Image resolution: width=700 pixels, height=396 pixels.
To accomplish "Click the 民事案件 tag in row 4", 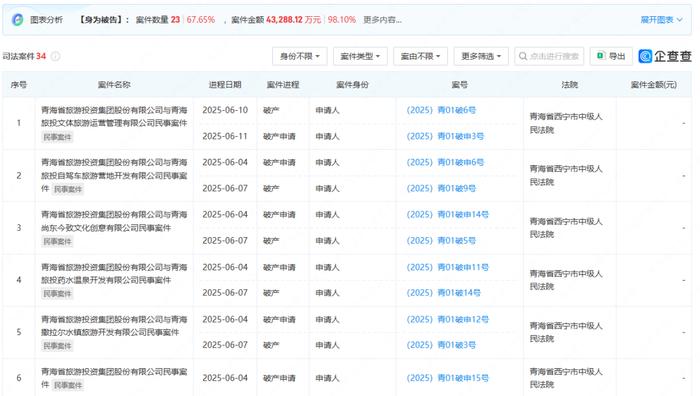I will (x=57, y=294).
